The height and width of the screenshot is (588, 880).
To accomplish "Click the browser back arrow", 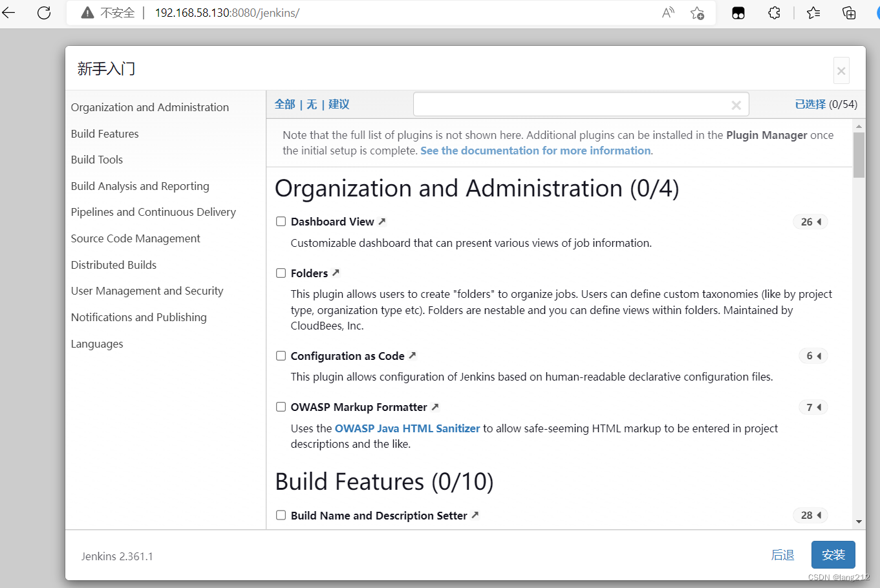I will [8, 13].
